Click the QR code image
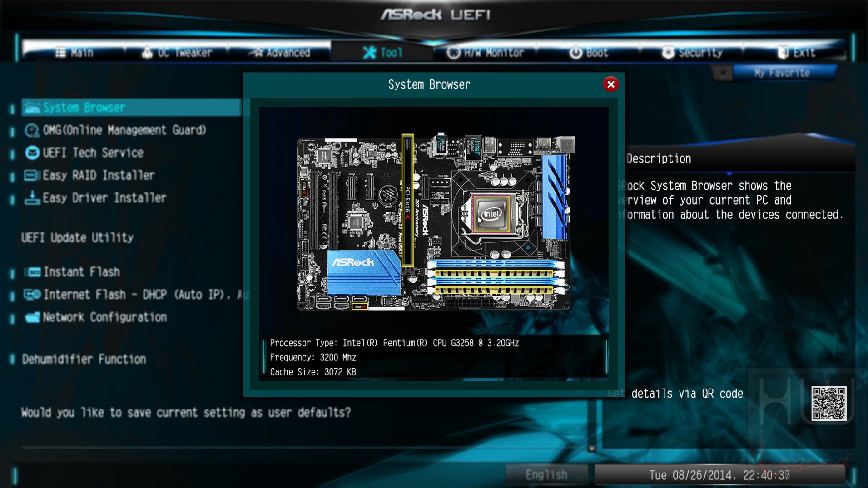 point(829,403)
